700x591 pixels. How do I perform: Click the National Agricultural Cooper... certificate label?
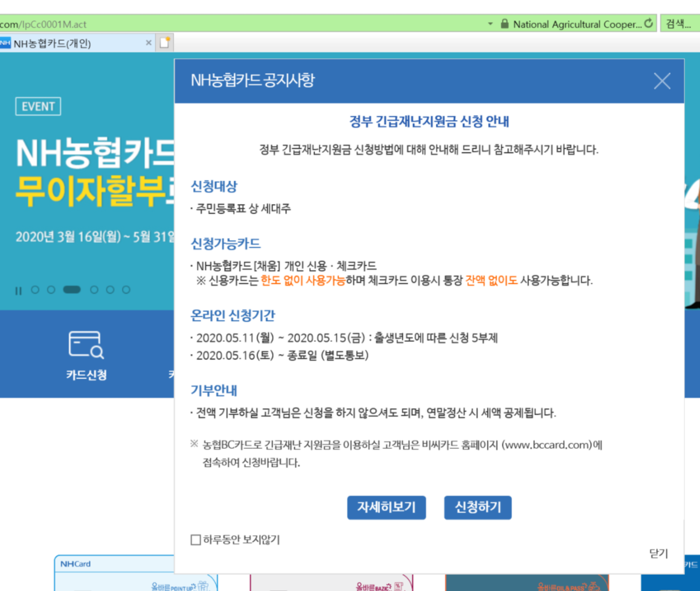[578, 24]
